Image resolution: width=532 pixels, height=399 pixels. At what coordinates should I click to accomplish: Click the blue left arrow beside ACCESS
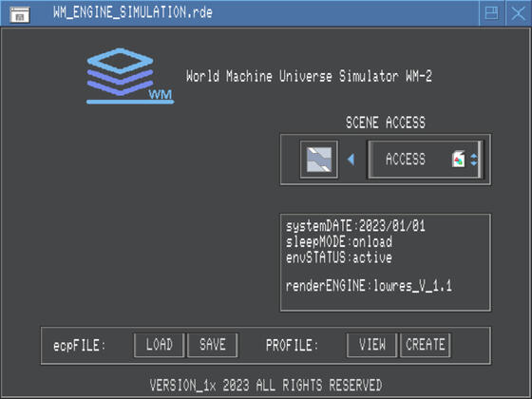tap(351, 160)
